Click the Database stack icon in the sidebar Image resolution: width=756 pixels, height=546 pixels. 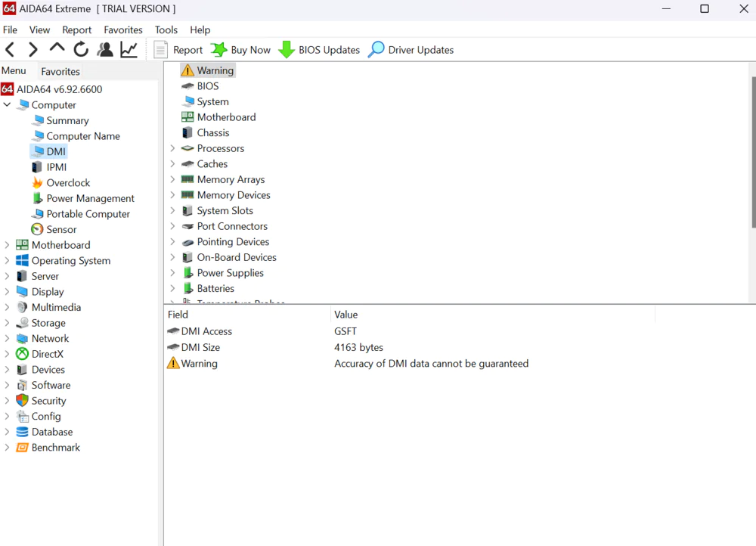(x=22, y=432)
